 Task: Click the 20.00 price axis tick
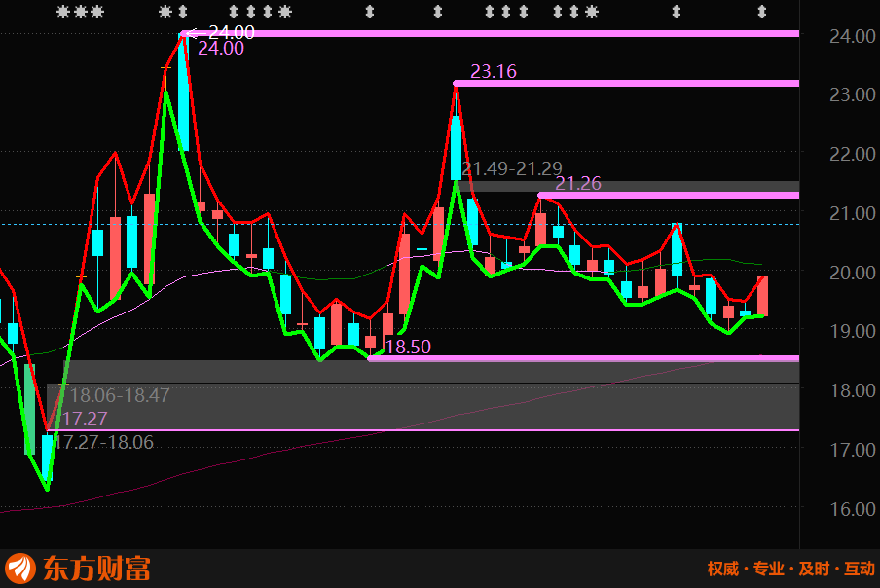click(853, 273)
